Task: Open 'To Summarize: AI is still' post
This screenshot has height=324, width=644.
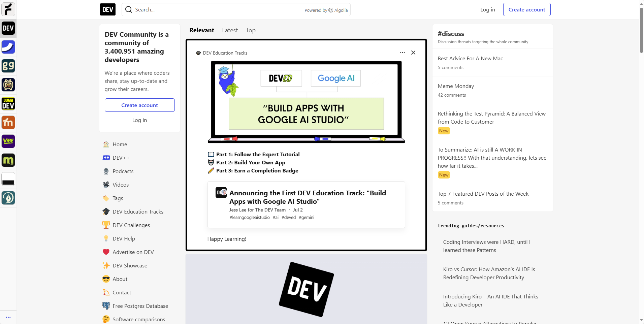Action: 492,158
